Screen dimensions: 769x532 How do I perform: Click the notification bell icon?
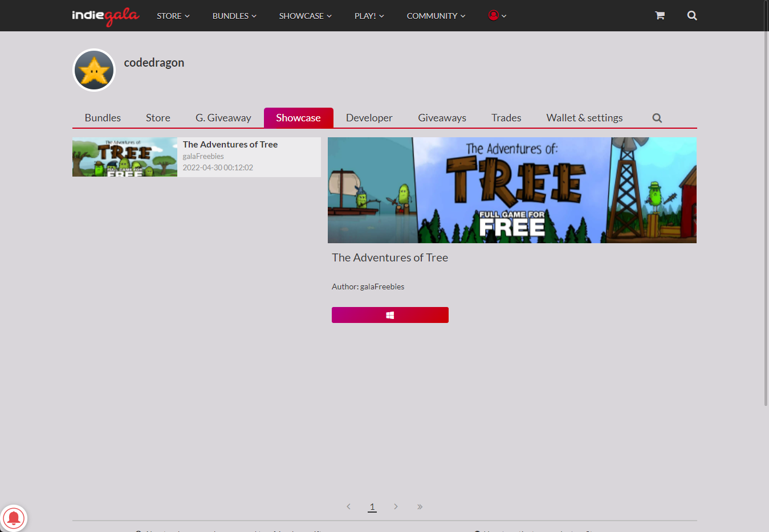[x=14, y=518]
